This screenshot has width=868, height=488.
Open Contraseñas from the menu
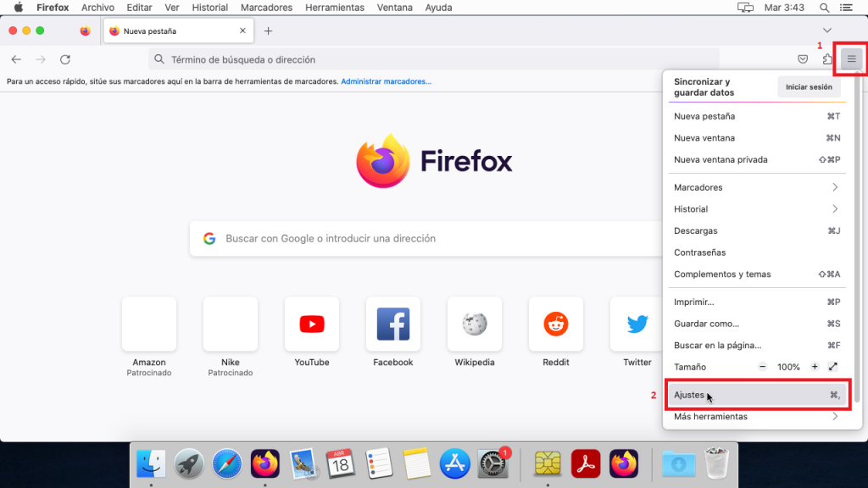[x=757, y=252]
